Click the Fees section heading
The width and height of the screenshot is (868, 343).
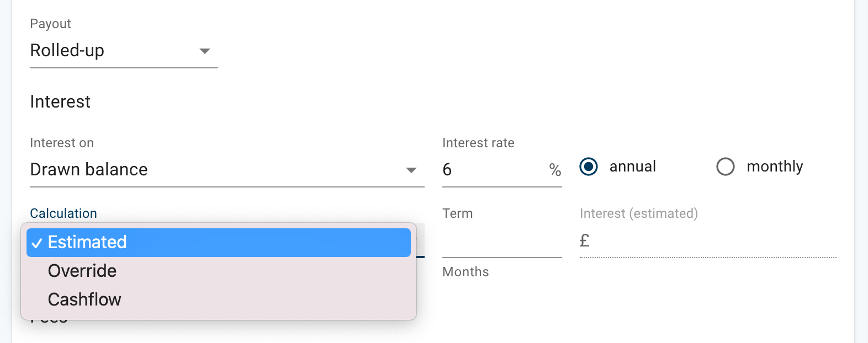(x=48, y=319)
